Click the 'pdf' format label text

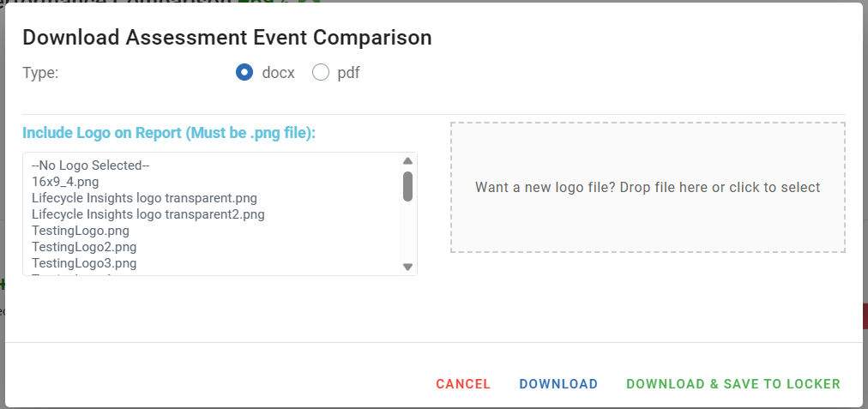click(348, 73)
